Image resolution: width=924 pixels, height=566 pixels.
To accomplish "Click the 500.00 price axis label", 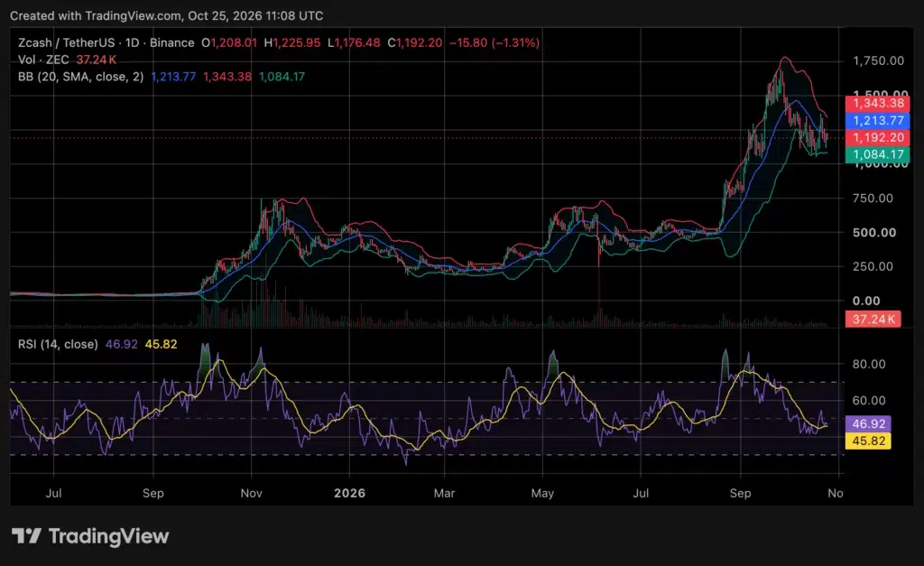I will coord(873,232).
